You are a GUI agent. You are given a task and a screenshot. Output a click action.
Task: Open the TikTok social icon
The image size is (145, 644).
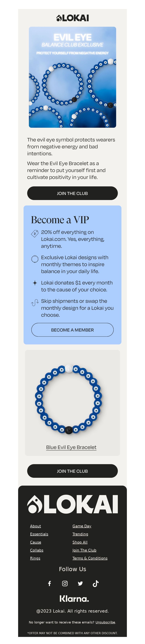point(96,583)
